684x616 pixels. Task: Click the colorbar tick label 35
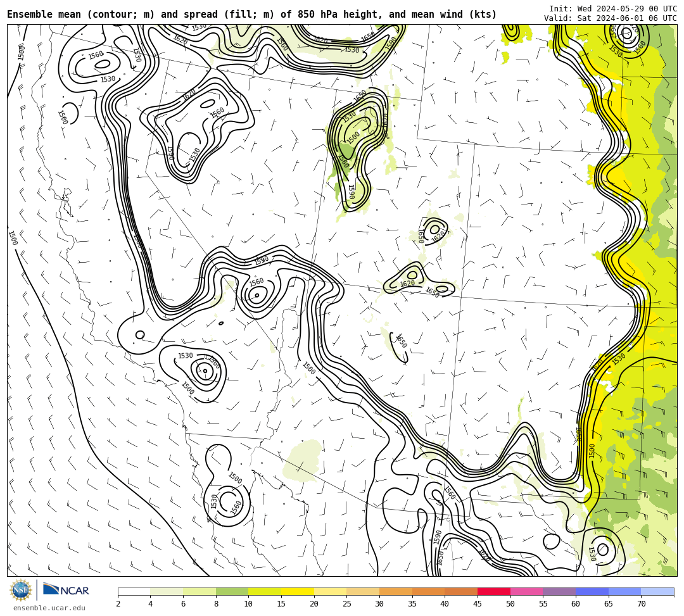[x=412, y=604]
